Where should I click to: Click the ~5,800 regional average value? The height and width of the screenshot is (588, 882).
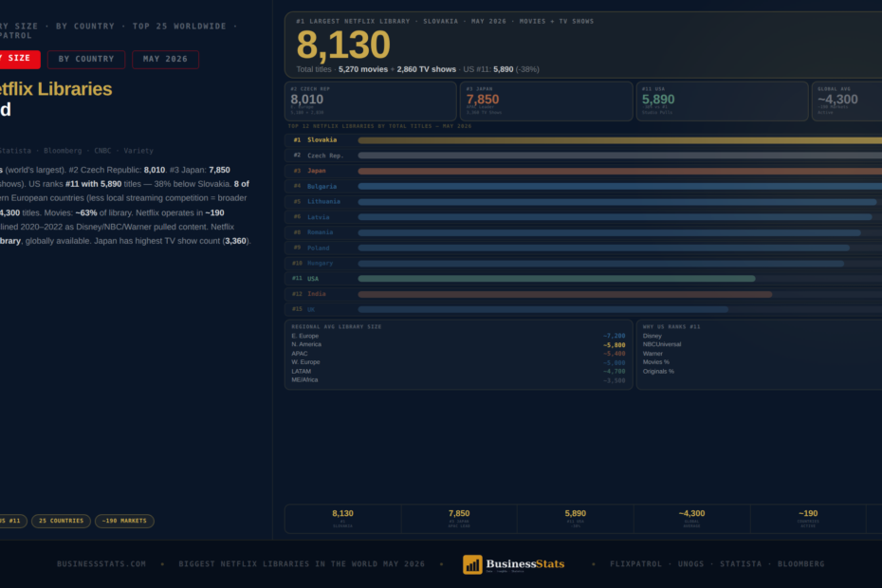click(614, 345)
